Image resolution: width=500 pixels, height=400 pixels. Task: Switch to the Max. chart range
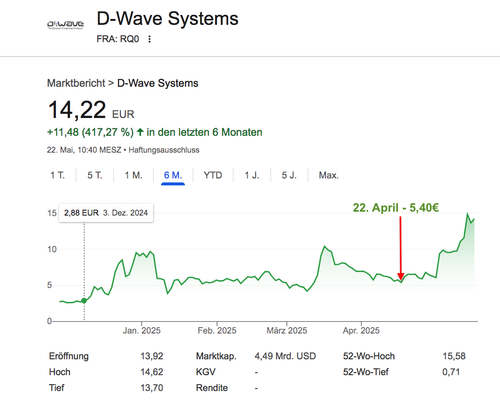[329, 175]
